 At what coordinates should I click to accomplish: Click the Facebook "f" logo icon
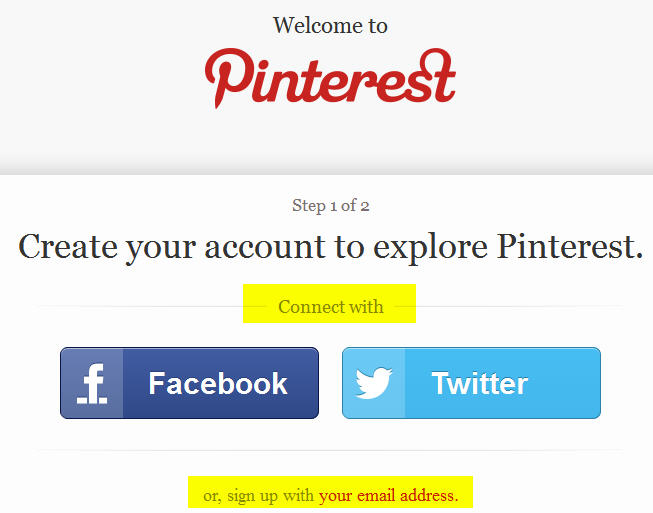pos(92,383)
